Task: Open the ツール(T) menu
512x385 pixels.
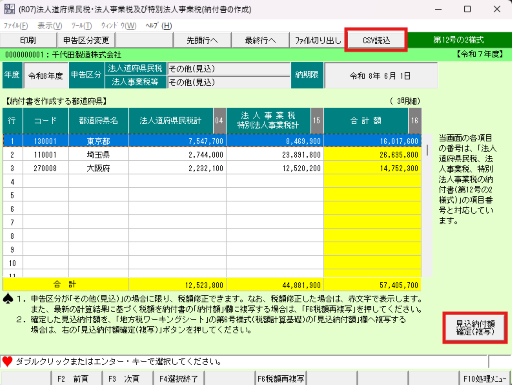Action: (82, 26)
